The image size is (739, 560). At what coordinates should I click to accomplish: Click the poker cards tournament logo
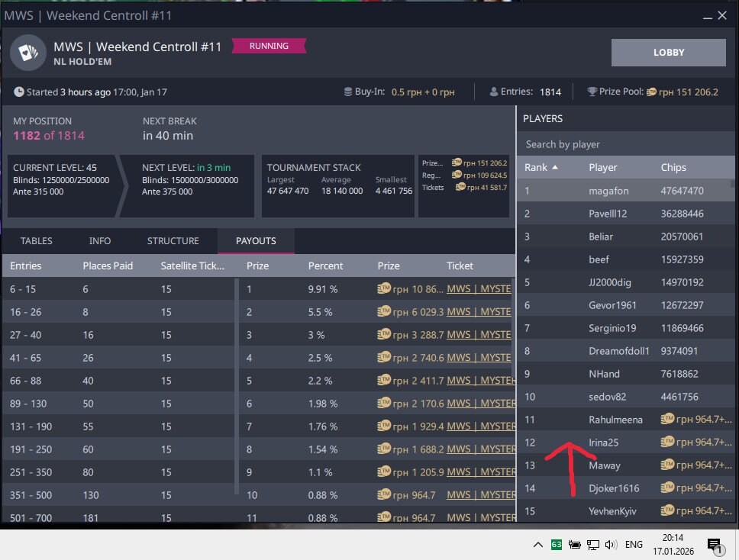pyautogui.click(x=27, y=53)
